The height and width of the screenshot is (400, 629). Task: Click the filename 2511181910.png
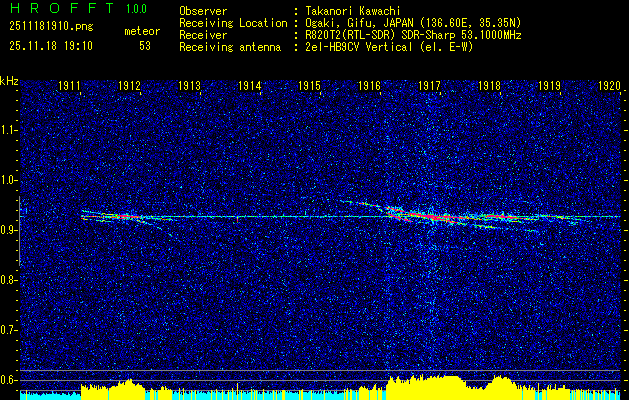point(51,27)
